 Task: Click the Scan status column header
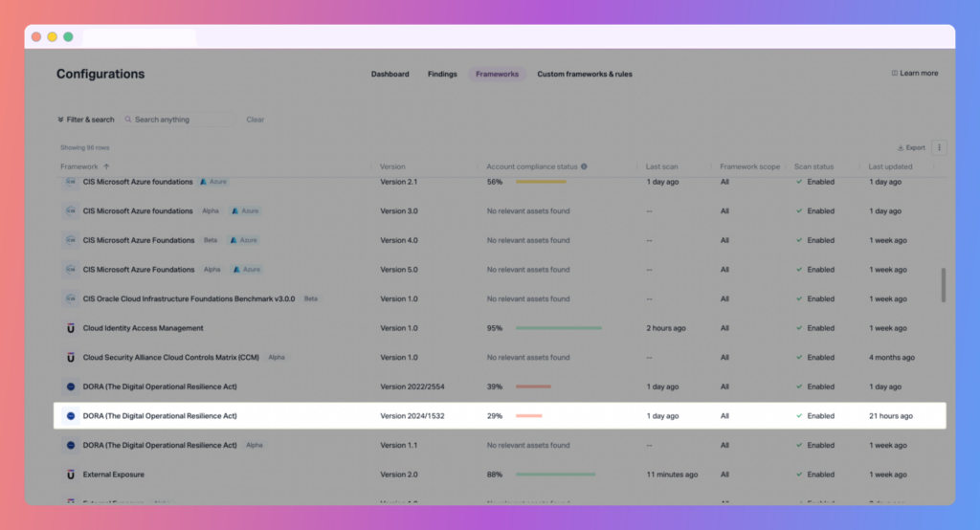pyautogui.click(x=813, y=166)
